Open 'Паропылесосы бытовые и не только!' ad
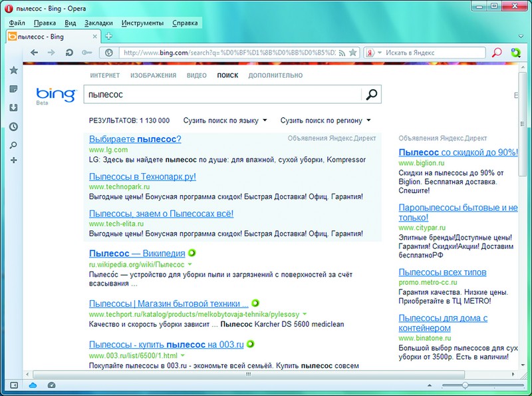This screenshot has width=532, height=396. 458,212
